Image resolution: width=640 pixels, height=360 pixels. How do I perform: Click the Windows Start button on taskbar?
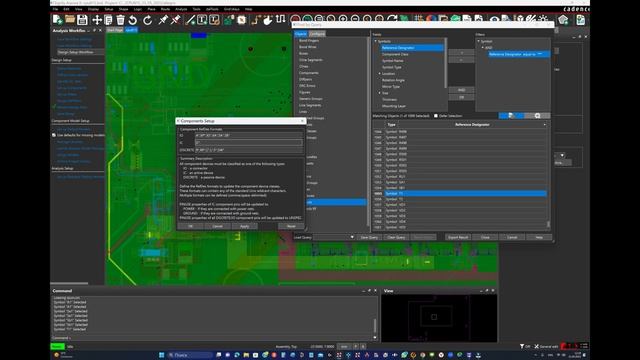point(161,355)
